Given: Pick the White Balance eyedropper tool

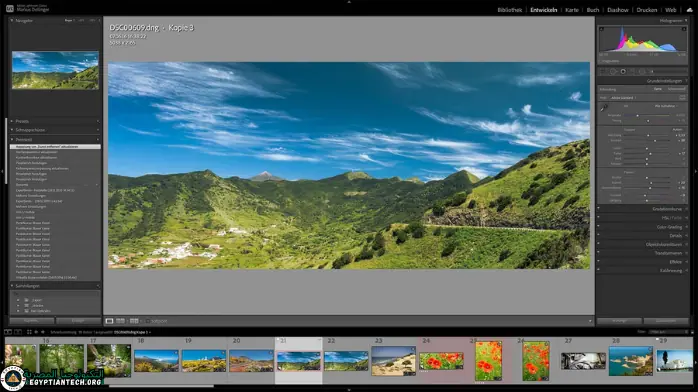Looking at the screenshot, I should [604, 108].
